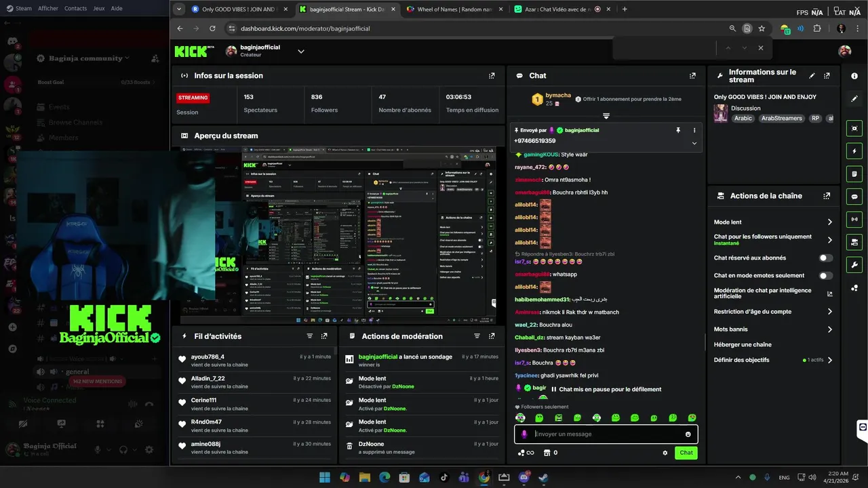Open Modération de chat par intelligence artificielle
868x488 pixels.
click(773, 293)
